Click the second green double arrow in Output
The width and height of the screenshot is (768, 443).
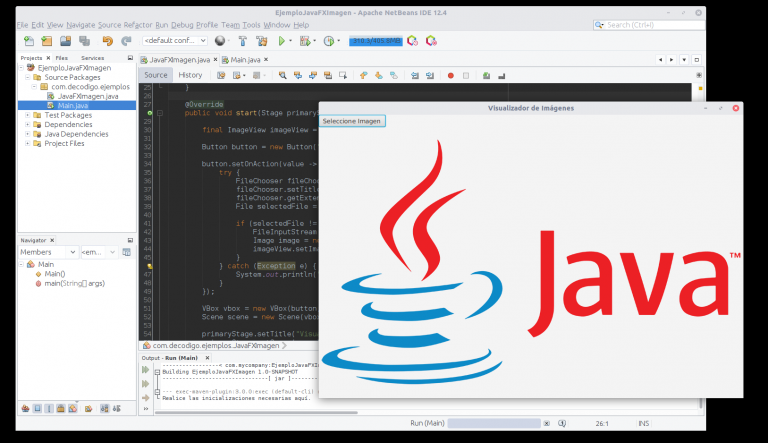(145, 384)
